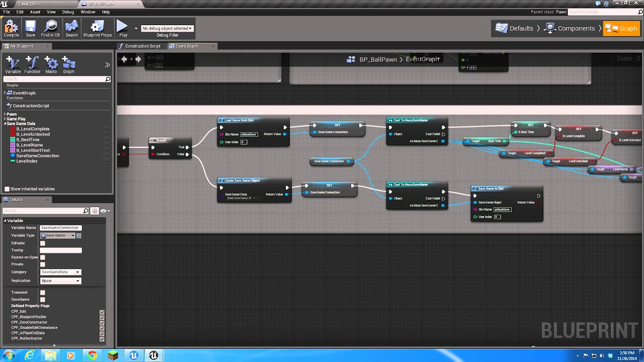This screenshot has width=644, height=362.
Task: Open the Variable Type dropdown
Action: pos(58,235)
